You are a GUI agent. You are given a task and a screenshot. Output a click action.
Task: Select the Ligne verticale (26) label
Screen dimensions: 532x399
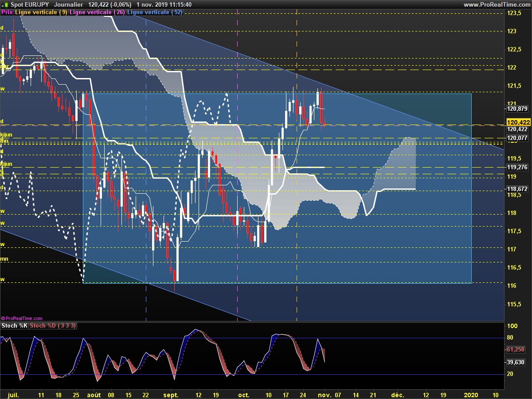point(98,12)
